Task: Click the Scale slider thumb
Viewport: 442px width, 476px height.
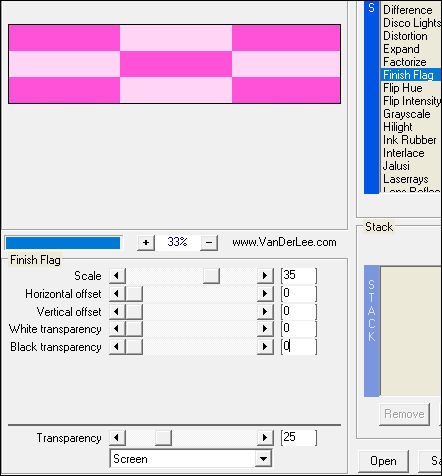Action: point(211,276)
